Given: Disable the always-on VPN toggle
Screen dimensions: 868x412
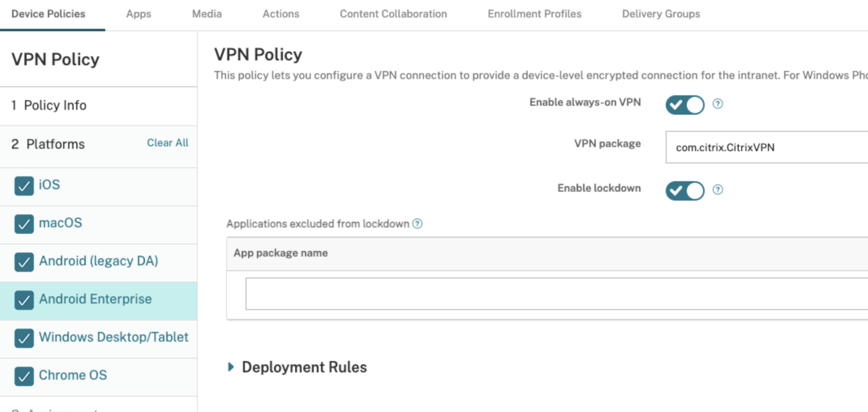Looking at the screenshot, I should [x=685, y=105].
